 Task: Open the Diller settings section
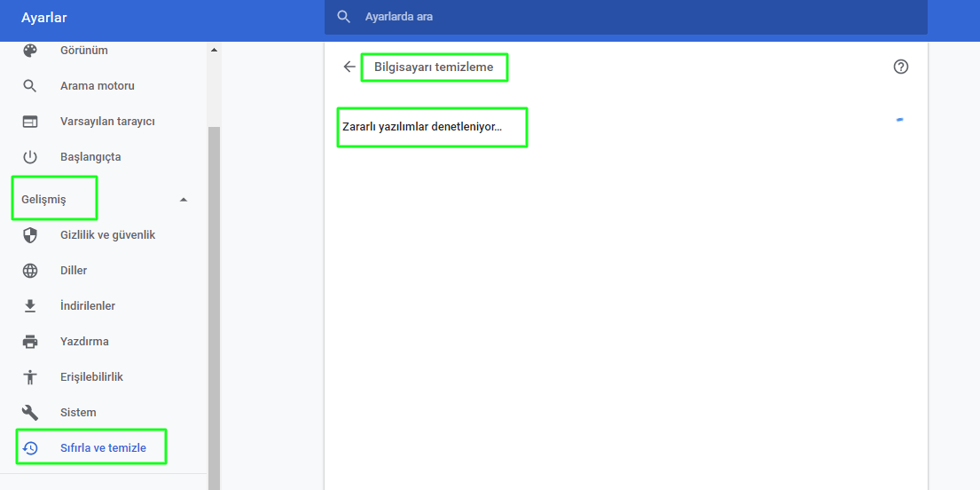pyautogui.click(x=74, y=271)
